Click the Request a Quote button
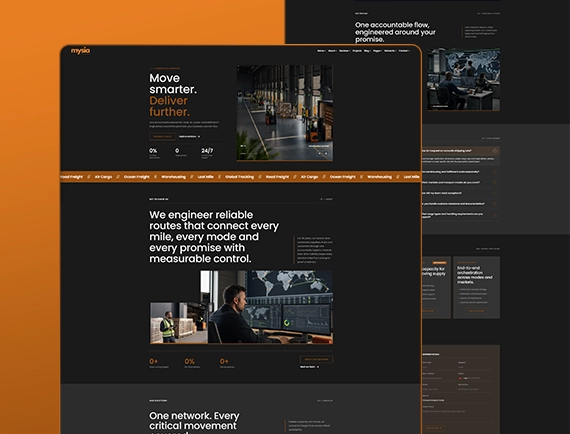Viewport: 570px width, 434px height. click(x=162, y=137)
